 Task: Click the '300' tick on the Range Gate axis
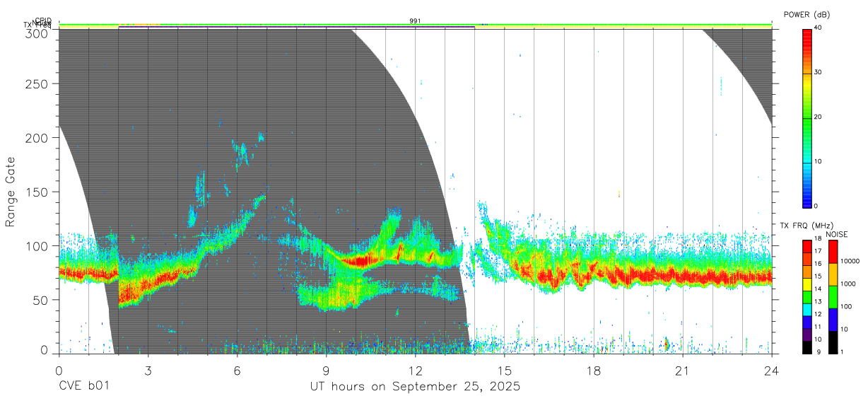[x=37, y=33]
